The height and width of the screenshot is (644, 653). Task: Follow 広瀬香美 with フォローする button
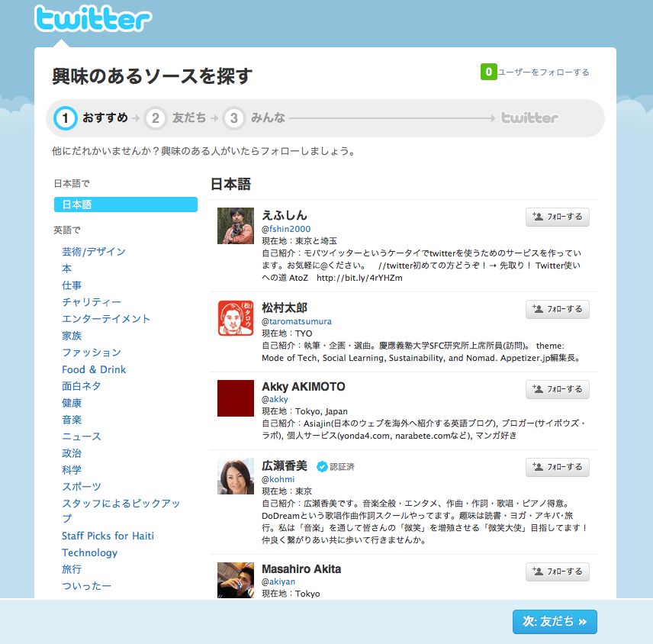point(557,468)
